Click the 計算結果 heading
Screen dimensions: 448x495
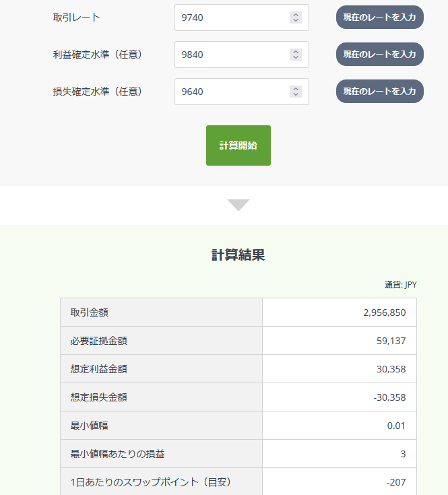pos(238,255)
